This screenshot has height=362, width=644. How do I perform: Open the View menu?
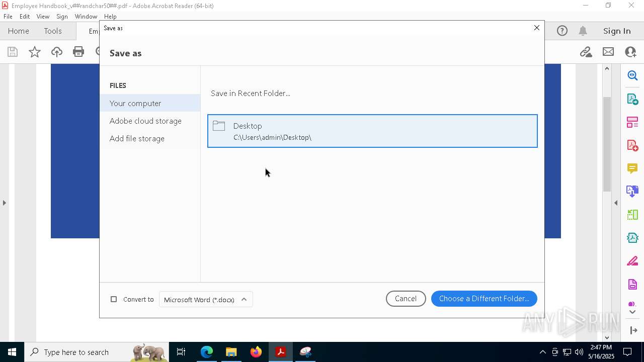pyautogui.click(x=43, y=16)
